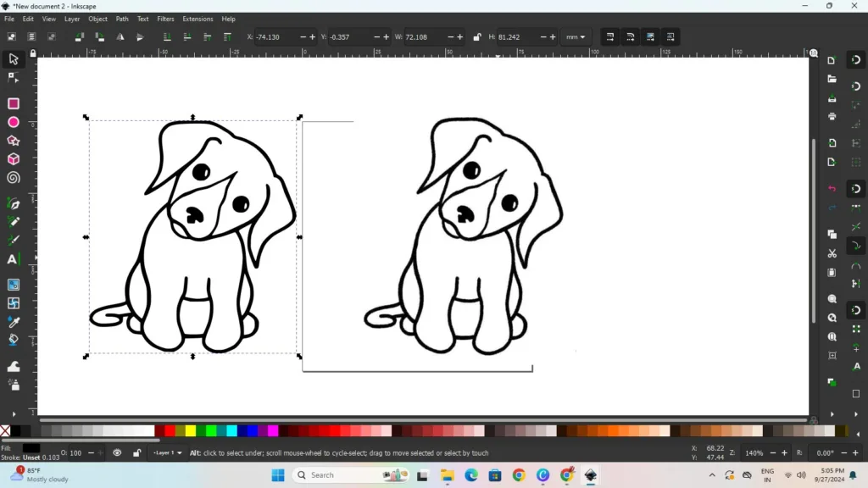Toggle the current layer lock

coord(136,453)
